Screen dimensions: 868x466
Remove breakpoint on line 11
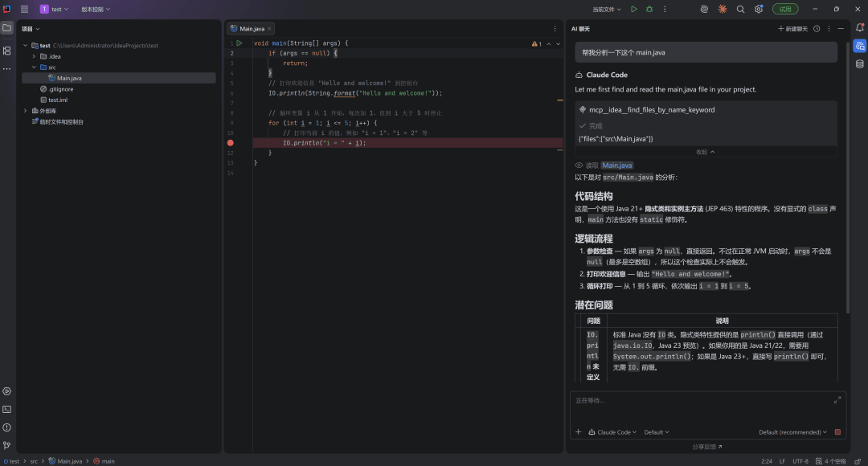(231, 143)
